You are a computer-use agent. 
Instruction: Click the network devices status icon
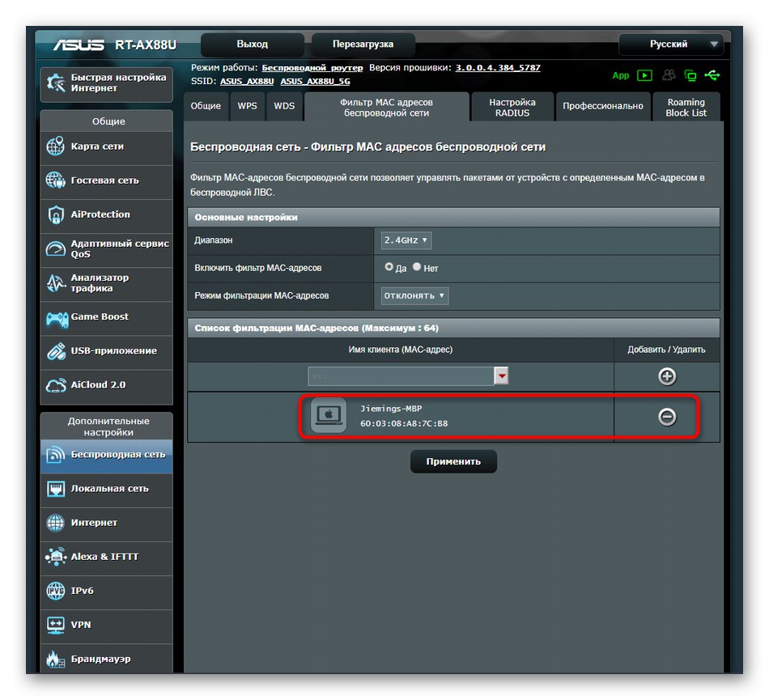pyautogui.click(x=690, y=75)
